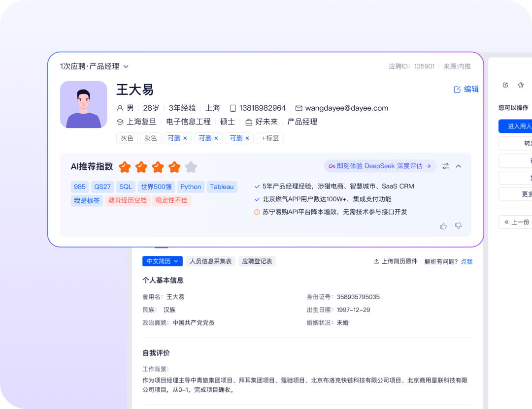Click the share icon in right panel
This screenshot has width=532, height=409.
click(x=505, y=85)
